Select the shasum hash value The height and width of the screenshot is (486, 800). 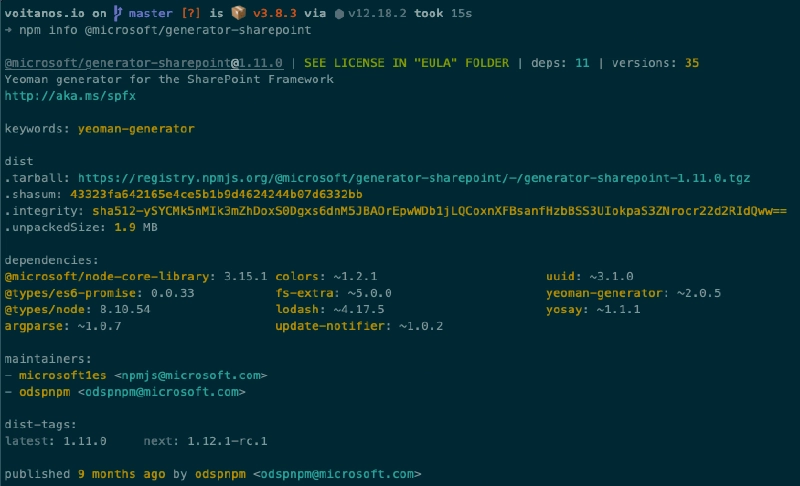(x=216, y=194)
